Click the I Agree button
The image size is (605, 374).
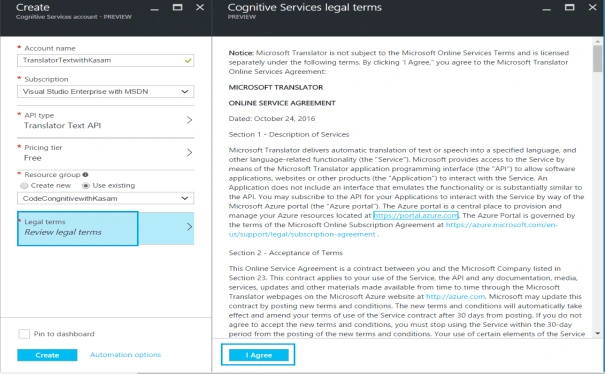pos(258,355)
